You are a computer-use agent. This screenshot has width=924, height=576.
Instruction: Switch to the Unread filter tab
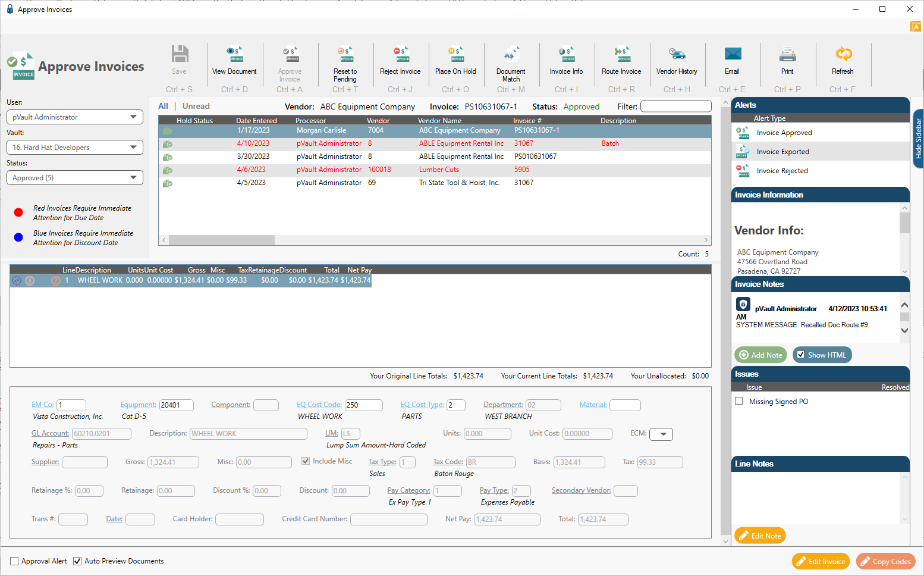196,106
